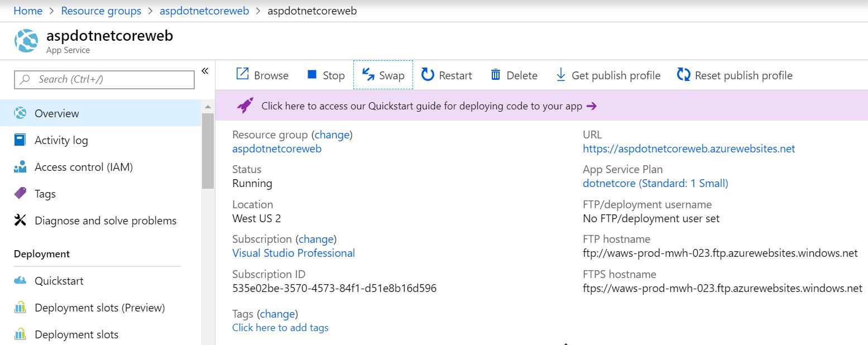This screenshot has width=868, height=345.
Task: Go to Home breadcrumb
Action: (x=28, y=11)
